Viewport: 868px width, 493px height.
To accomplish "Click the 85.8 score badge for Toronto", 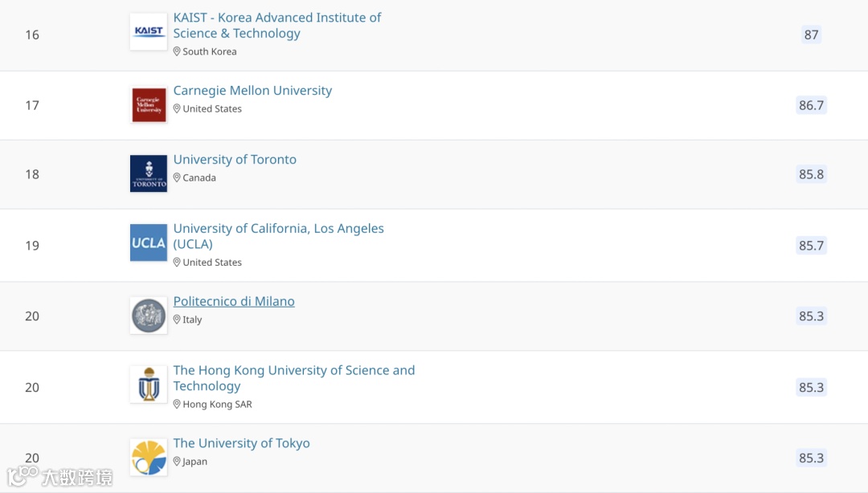I will pos(811,174).
